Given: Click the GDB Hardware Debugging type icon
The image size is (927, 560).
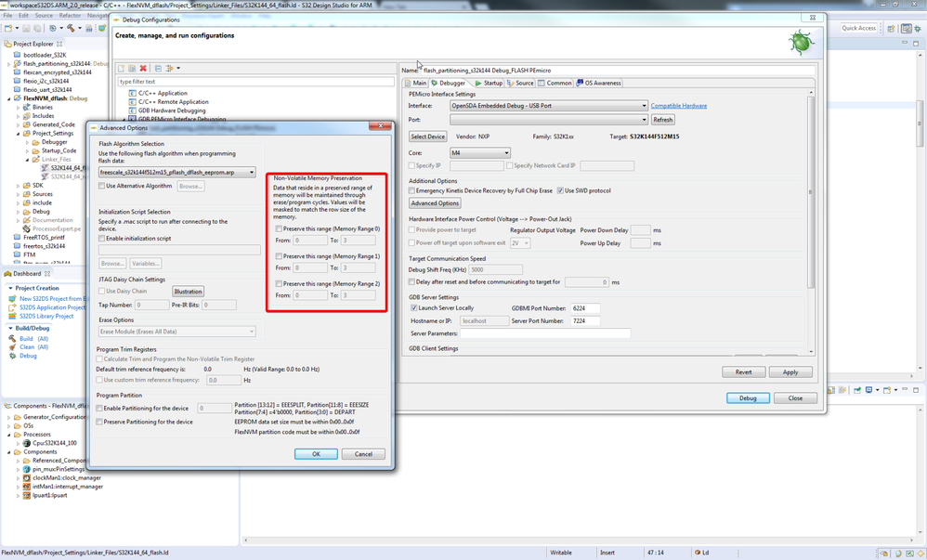Looking at the screenshot, I should coord(133,111).
